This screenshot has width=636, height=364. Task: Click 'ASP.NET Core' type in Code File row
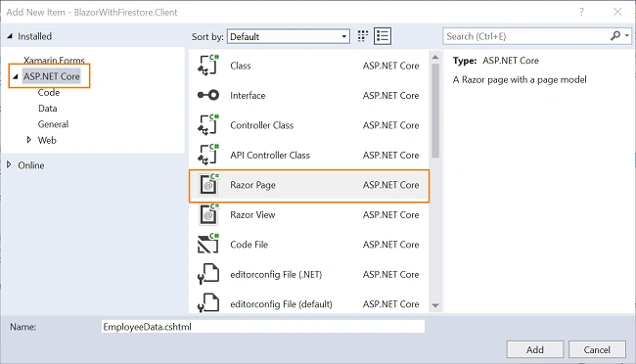click(390, 245)
